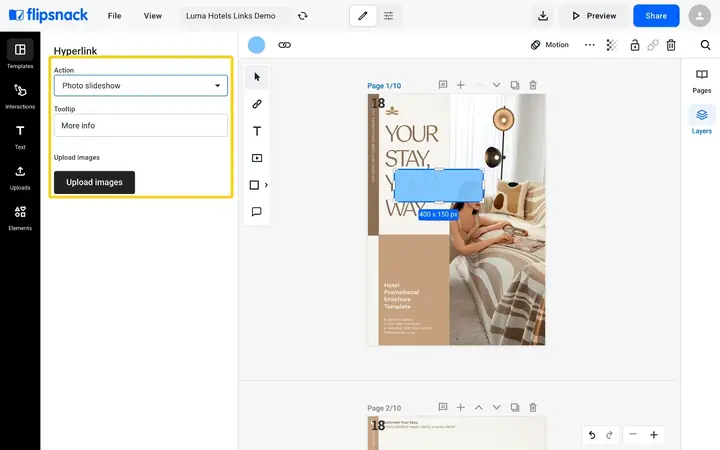720x450 pixels.
Task: Click the Upload images button
Action: click(x=94, y=182)
